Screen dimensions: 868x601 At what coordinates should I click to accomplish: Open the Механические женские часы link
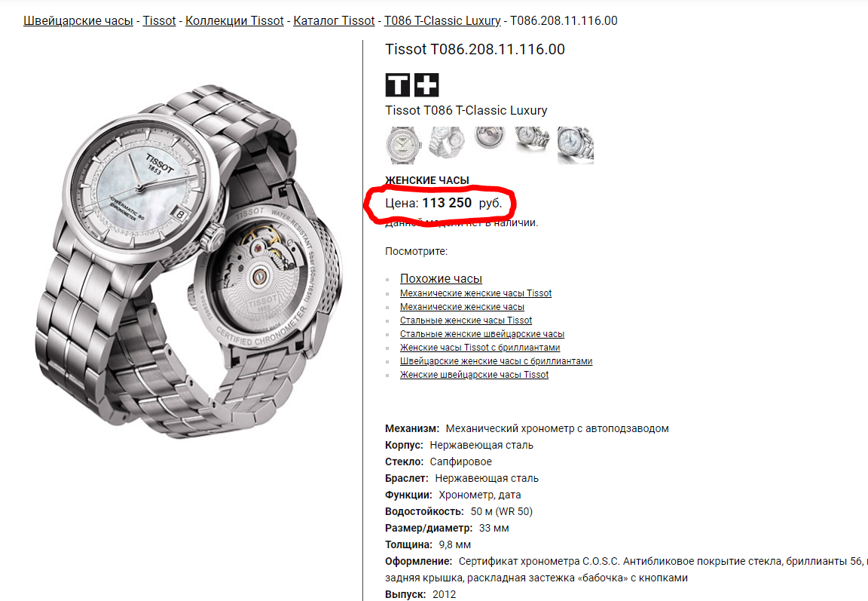click(462, 307)
